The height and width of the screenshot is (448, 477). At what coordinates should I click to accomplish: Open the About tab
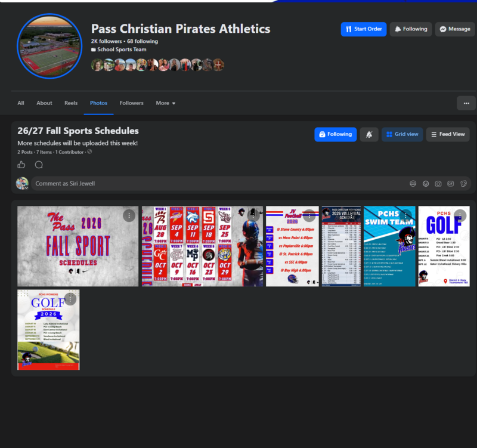coord(44,103)
